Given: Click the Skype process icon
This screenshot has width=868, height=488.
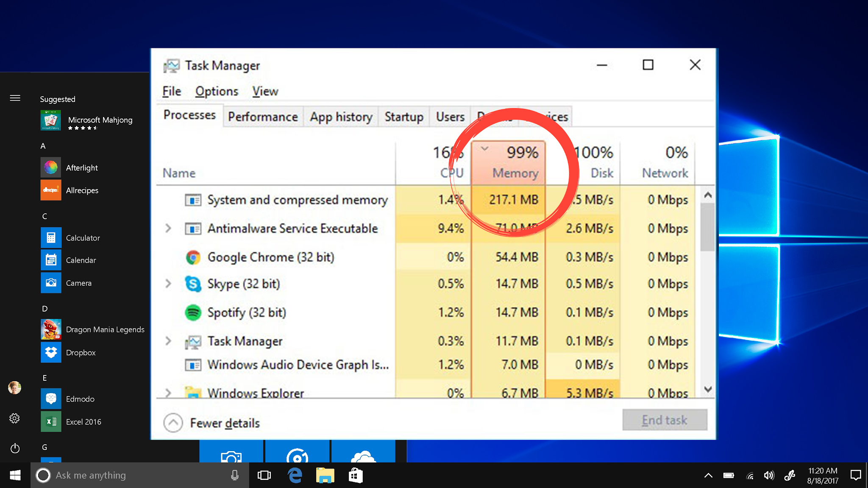Looking at the screenshot, I should (x=193, y=284).
